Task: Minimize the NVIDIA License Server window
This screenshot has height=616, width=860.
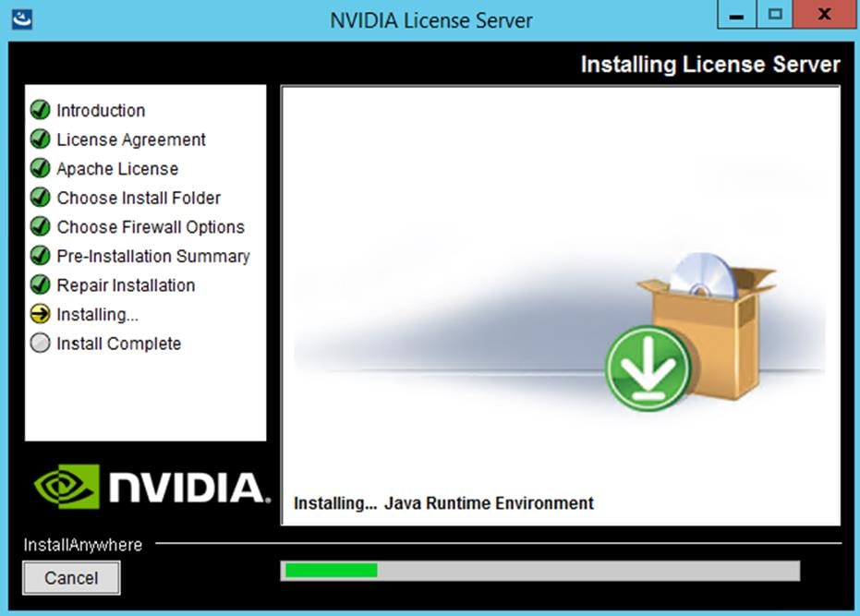Action: tap(736, 14)
